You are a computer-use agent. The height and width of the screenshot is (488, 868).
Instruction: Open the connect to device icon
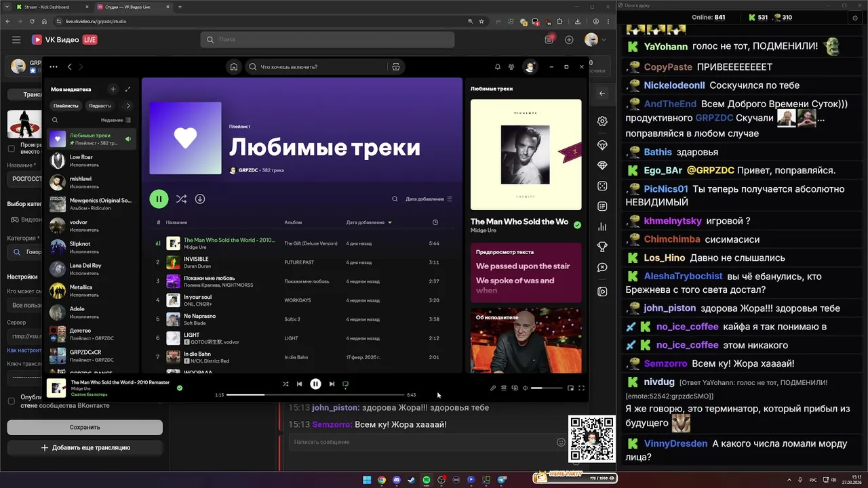tap(515, 388)
